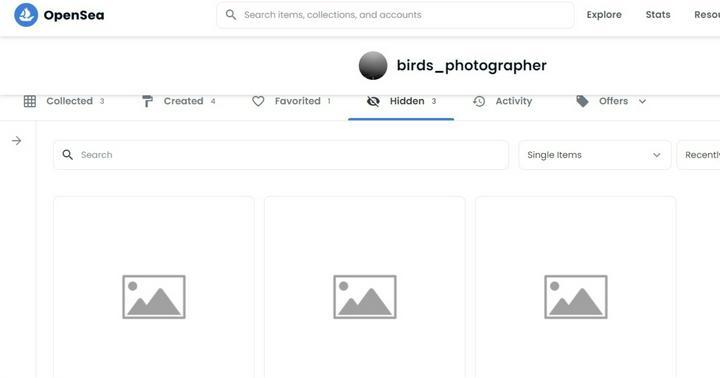Click the birds_photographer profile avatar
The width and height of the screenshot is (720, 378).
pyautogui.click(x=373, y=65)
